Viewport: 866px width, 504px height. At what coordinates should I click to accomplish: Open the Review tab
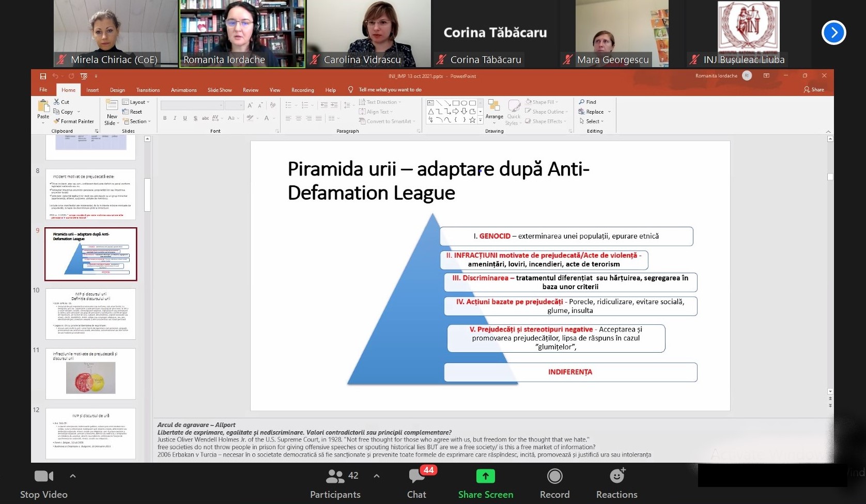(251, 90)
